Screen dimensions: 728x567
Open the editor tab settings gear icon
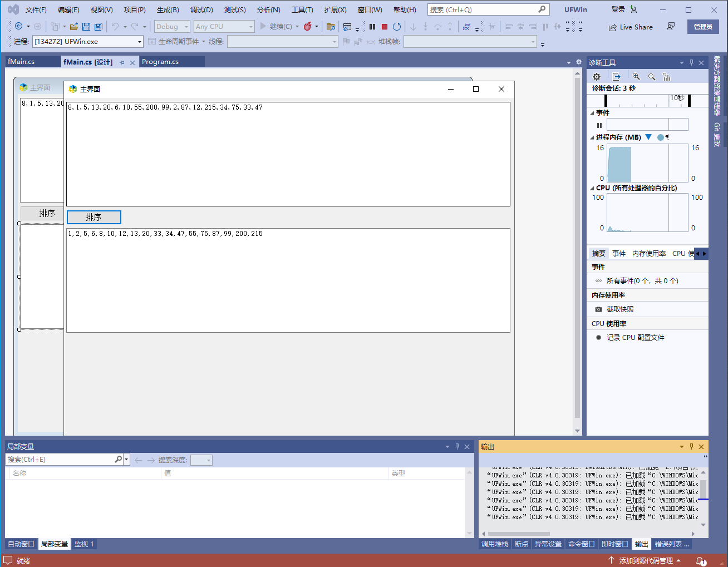pyautogui.click(x=578, y=62)
